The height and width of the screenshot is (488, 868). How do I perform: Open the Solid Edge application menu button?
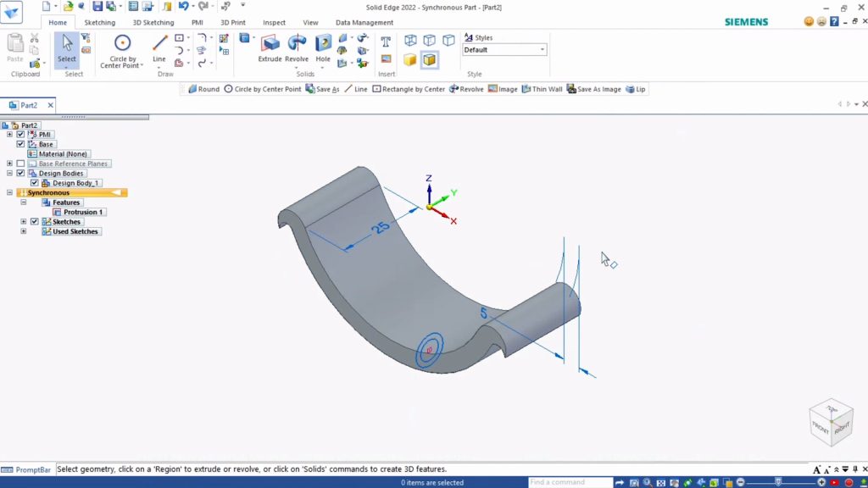[11, 12]
